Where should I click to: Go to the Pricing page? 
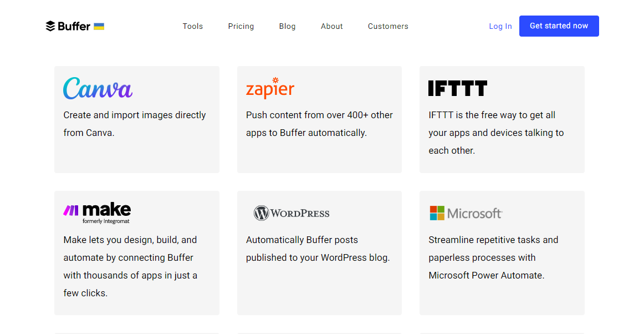pyautogui.click(x=241, y=26)
